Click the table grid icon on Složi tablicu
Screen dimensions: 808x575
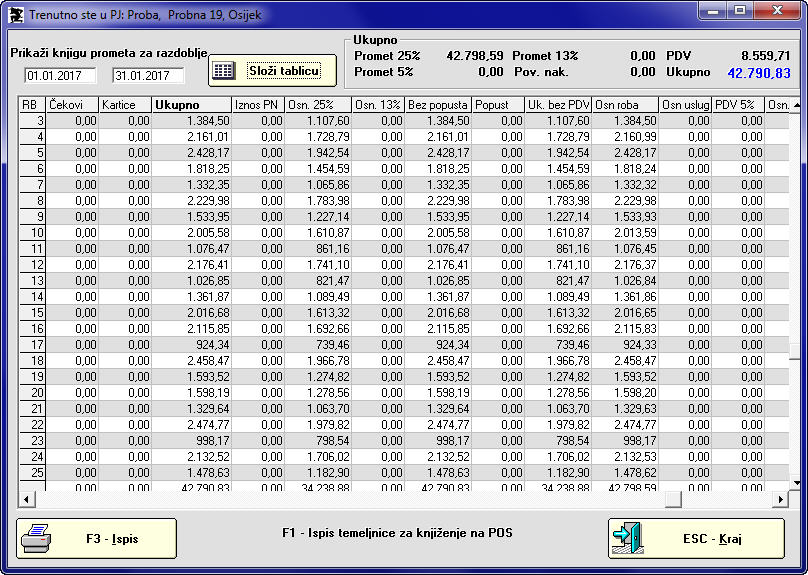tap(224, 71)
